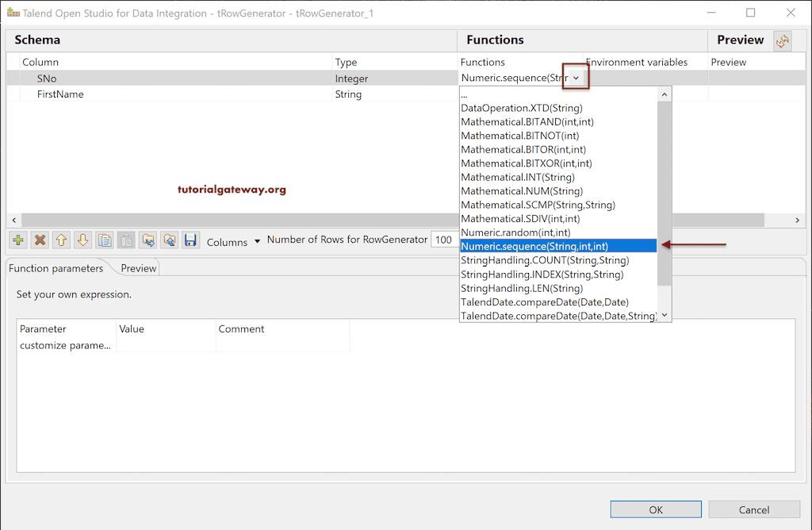Remove selected column with the X icon
The height and width of the screenshot is (530, 812).
click(x=40, y=240)
